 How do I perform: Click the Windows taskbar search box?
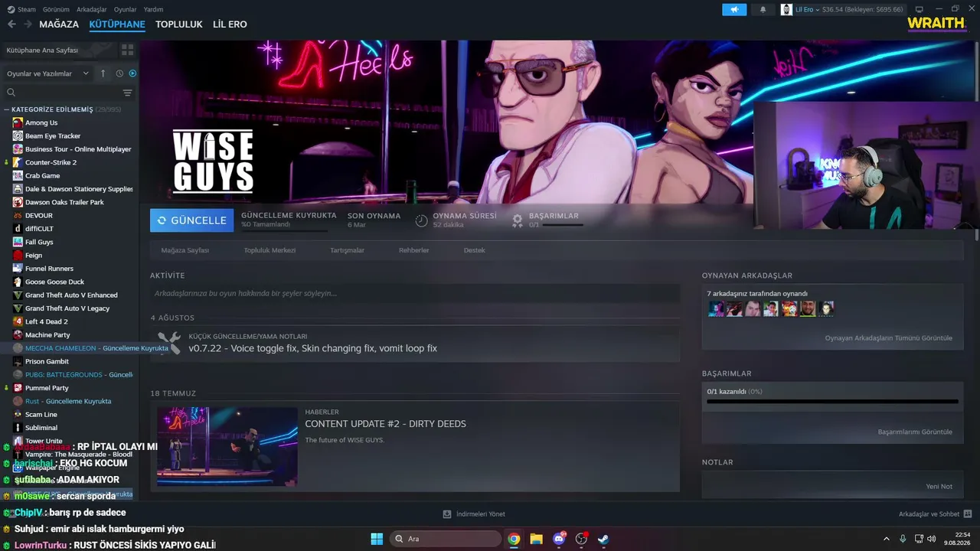(445, 539)
